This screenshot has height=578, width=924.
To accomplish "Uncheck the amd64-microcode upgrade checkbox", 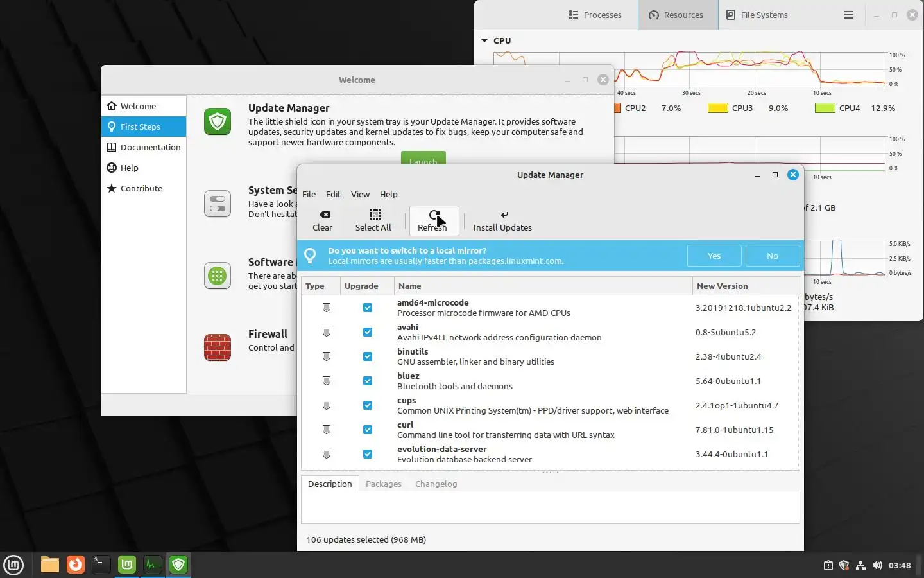I will tap(368, 308).
